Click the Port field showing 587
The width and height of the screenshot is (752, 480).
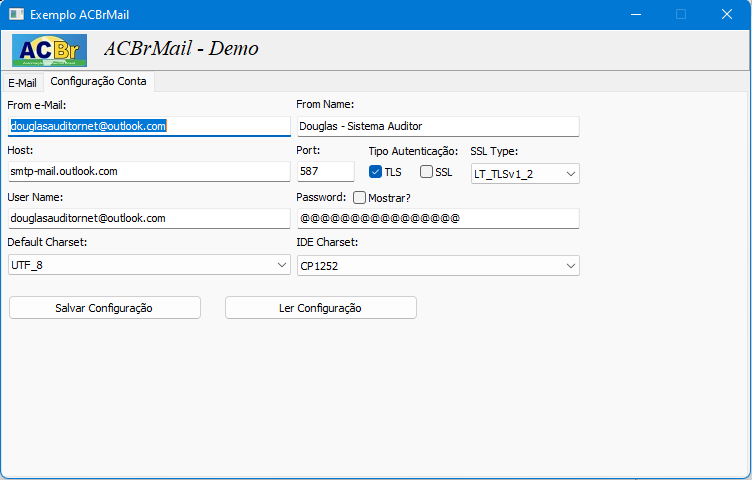click(x=326, y=171)
